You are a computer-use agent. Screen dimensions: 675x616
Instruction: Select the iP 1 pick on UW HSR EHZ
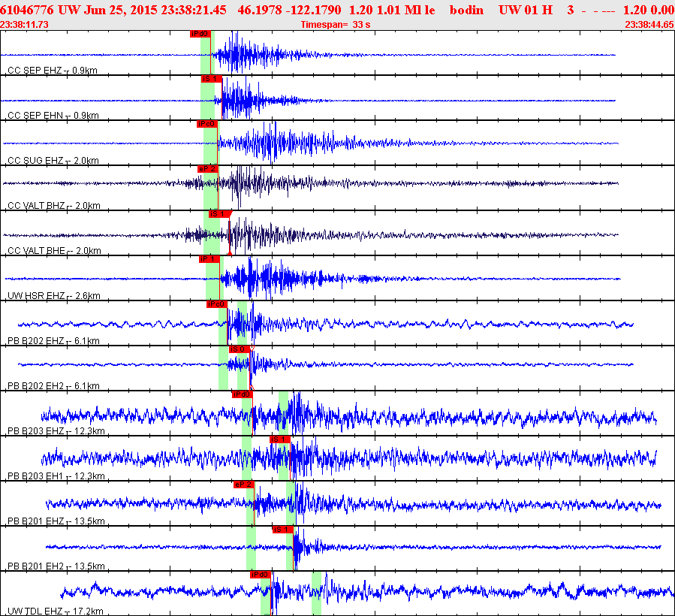pos(209,259)
